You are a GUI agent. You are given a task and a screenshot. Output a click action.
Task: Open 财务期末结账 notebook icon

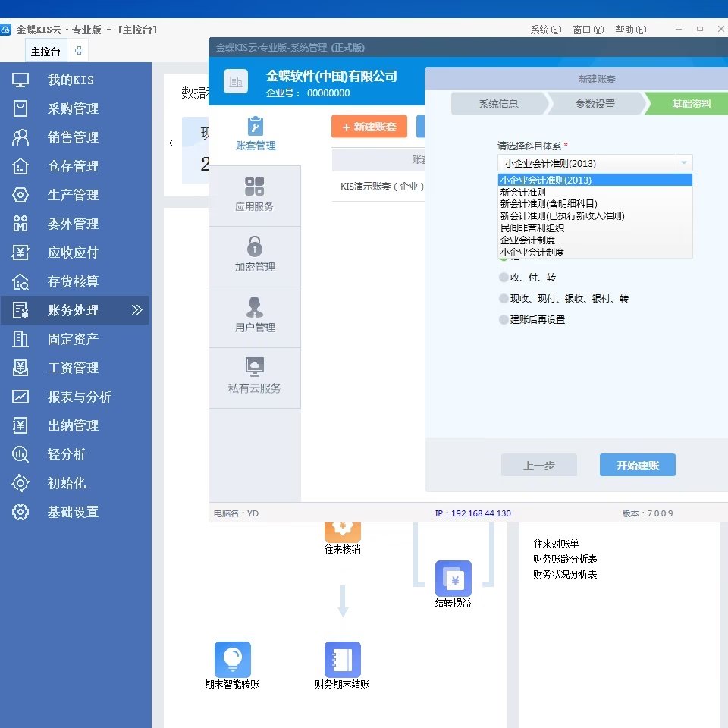click(343, 659)
